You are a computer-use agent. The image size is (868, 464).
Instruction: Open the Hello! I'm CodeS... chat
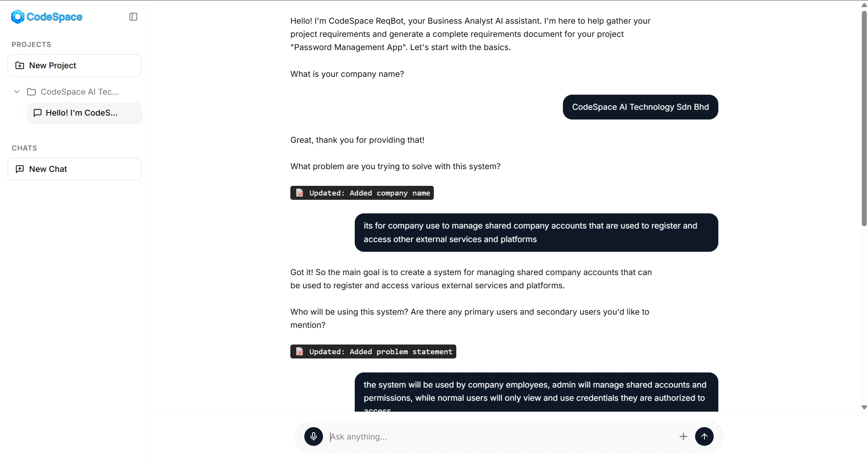click(81, 113)
